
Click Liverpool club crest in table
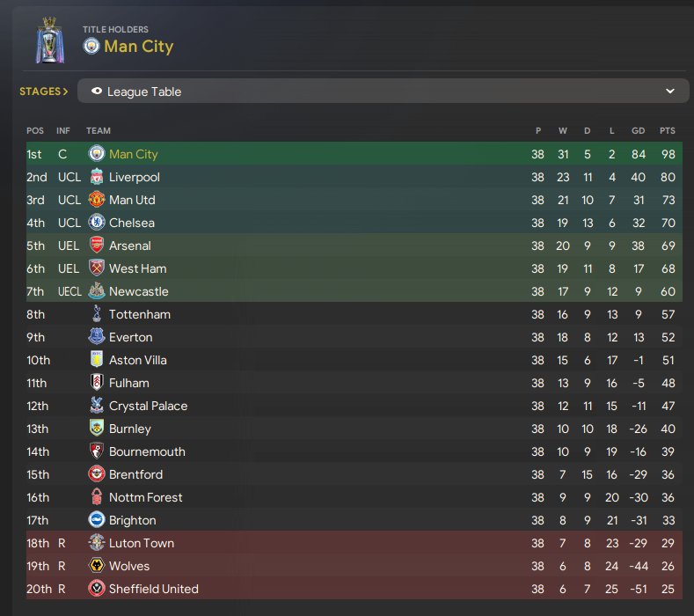pos(97,177)
